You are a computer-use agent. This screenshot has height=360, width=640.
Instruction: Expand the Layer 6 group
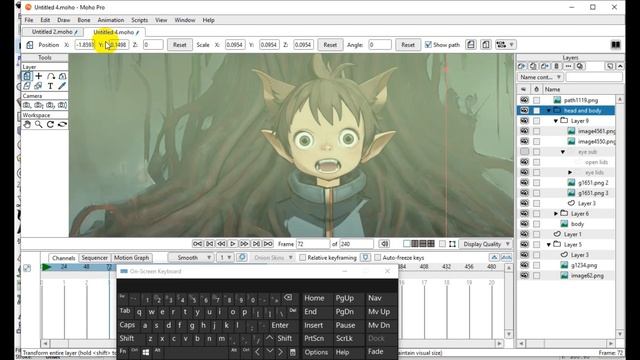[556, 213]
